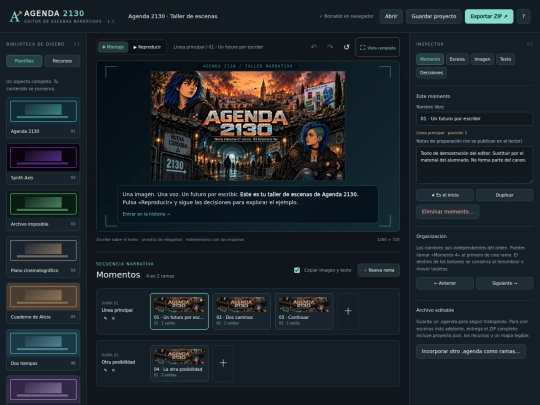Apply the Agenda 2130 template
The height and width of the screenshot is (405, 540).
point(43,118)
